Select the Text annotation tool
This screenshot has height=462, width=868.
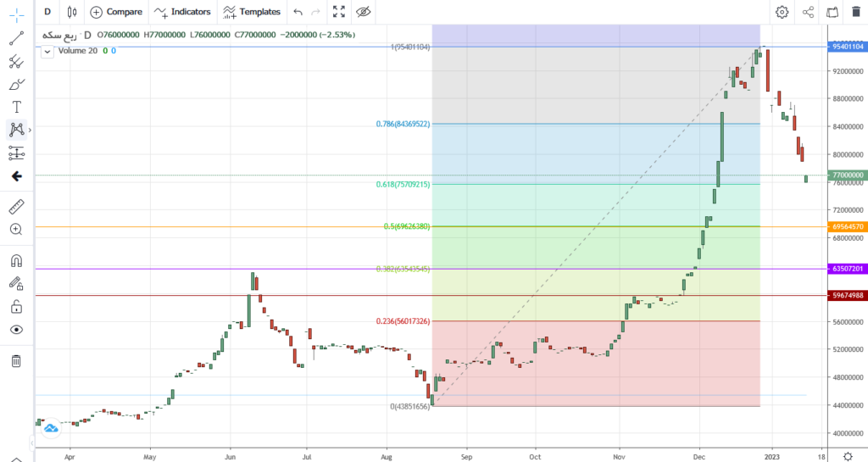tap(17, 107)
